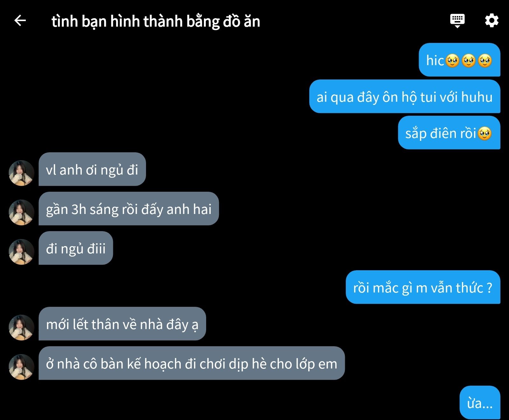
Task: Select message 'vl anh ơi ngủ đi'
Action: pyautogui.click(x=92, y=169)
